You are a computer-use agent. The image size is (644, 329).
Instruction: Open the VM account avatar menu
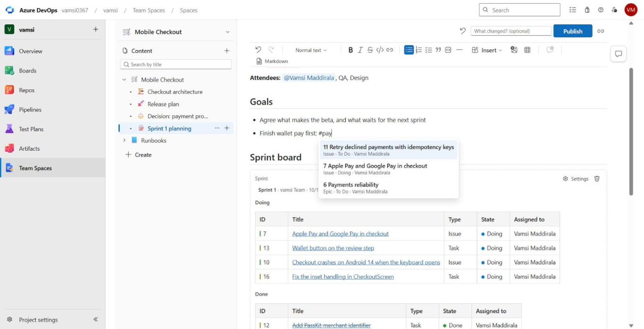(631, 10)
